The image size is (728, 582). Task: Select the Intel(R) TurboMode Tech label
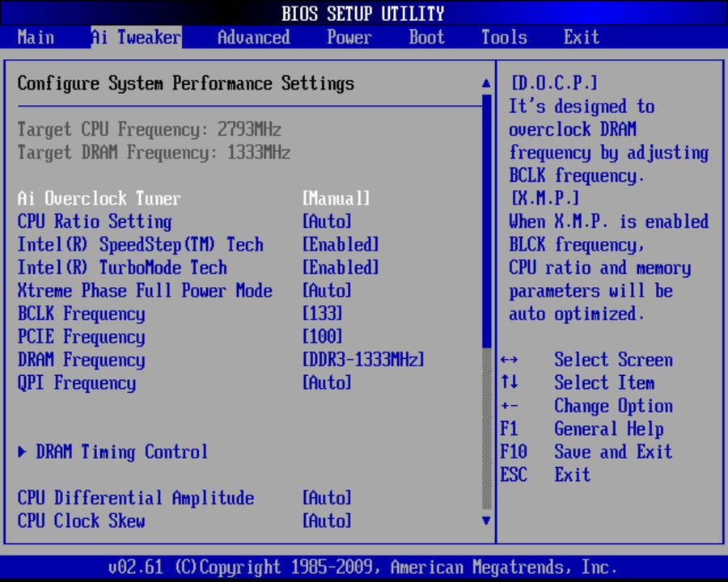pyautogui.click(x=122, y=268)
